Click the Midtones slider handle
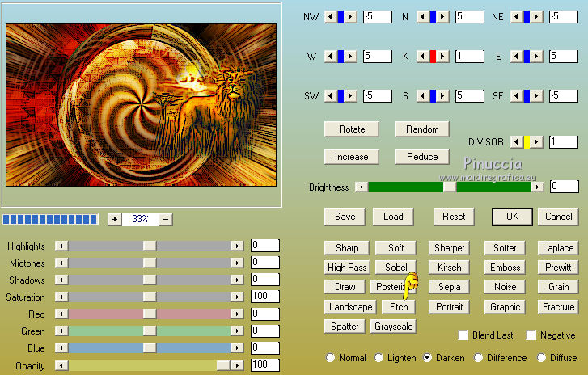The image size is (588, 375). [150, 263]
